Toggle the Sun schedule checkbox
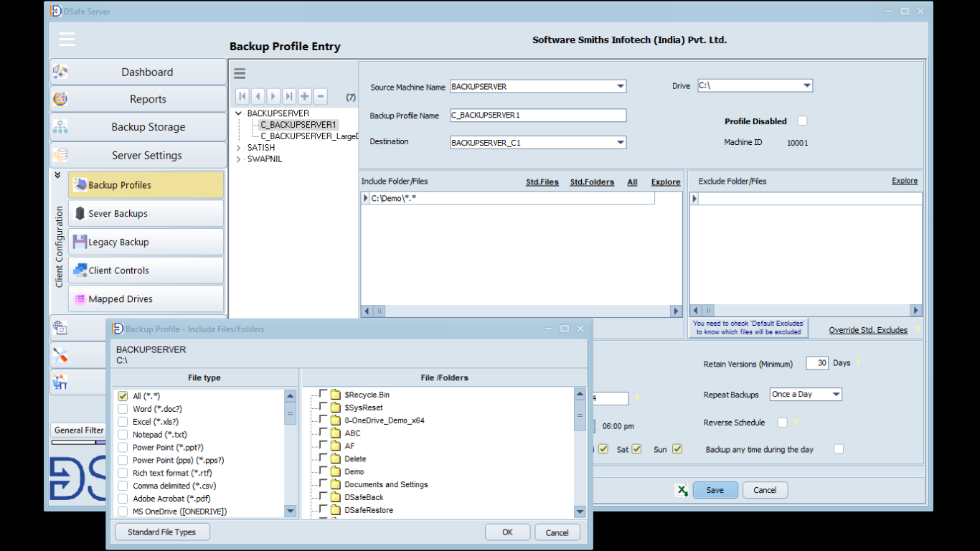The width and height of the screenshot is (980, 551). click(677, 449)
